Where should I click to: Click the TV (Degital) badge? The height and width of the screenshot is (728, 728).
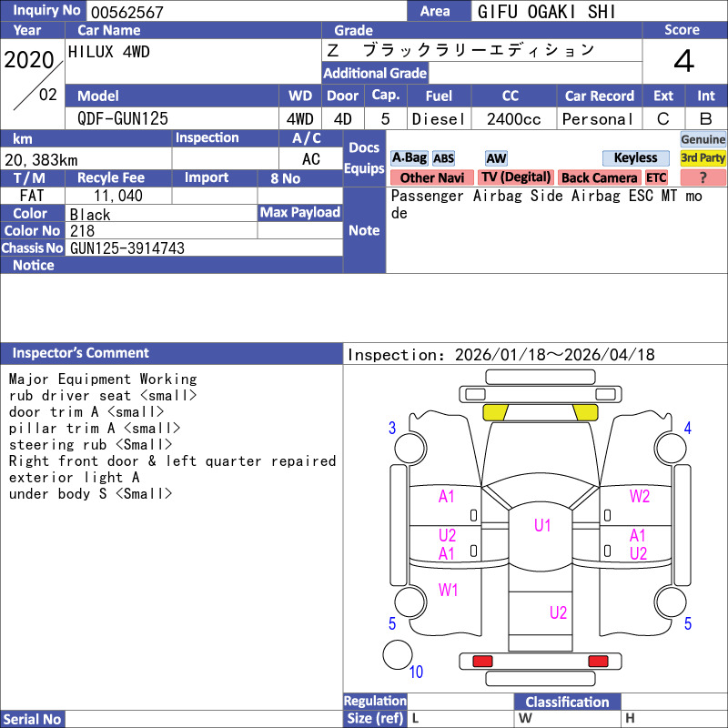pyautogui.click(x=516, y=178)
